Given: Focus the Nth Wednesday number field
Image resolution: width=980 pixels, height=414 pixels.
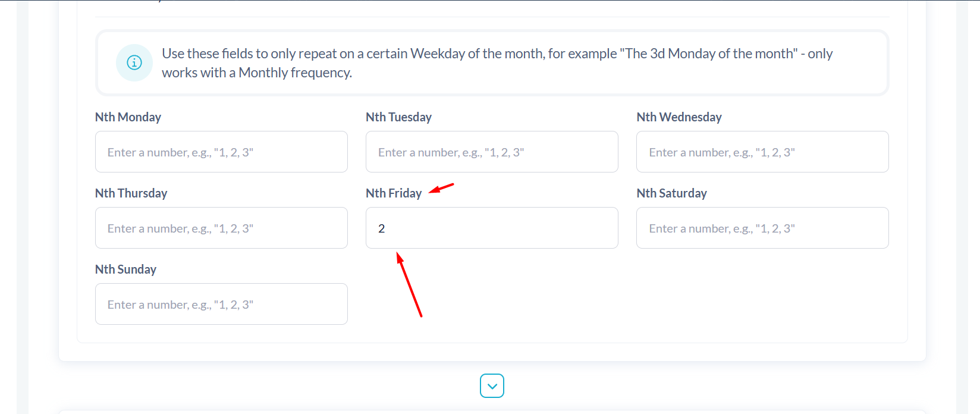Looking at the screenshot, I should (x=762, y=152).
